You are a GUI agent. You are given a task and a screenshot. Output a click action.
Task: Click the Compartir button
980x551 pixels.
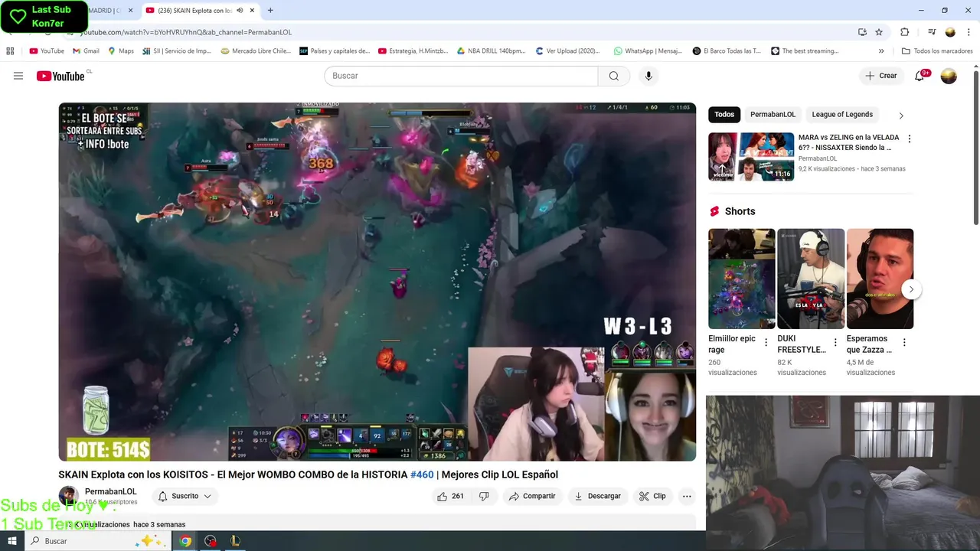532,496
